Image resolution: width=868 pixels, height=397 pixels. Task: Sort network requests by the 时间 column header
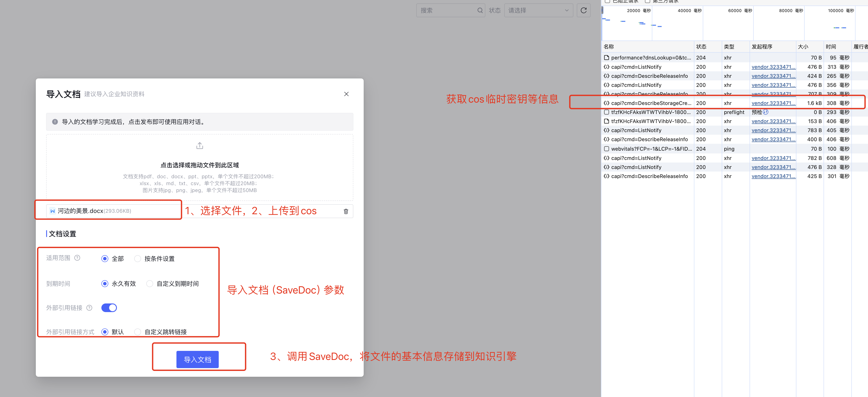[831, 47]
